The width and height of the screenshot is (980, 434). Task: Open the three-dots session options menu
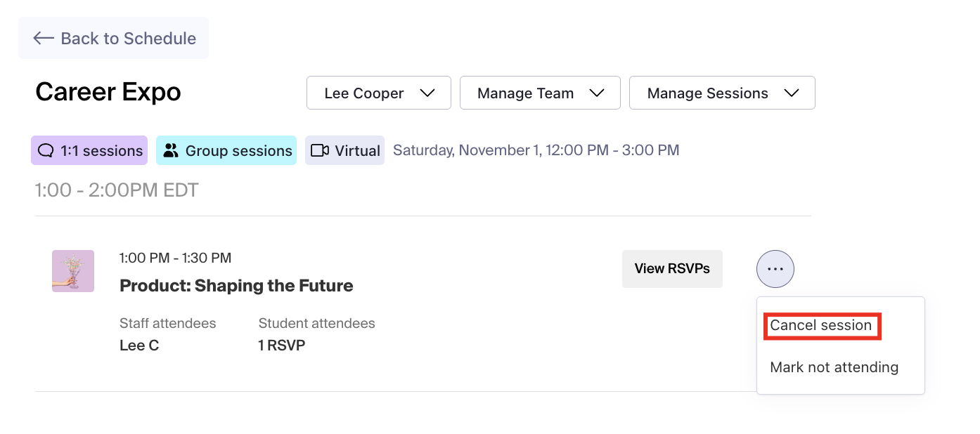point(775,269)
